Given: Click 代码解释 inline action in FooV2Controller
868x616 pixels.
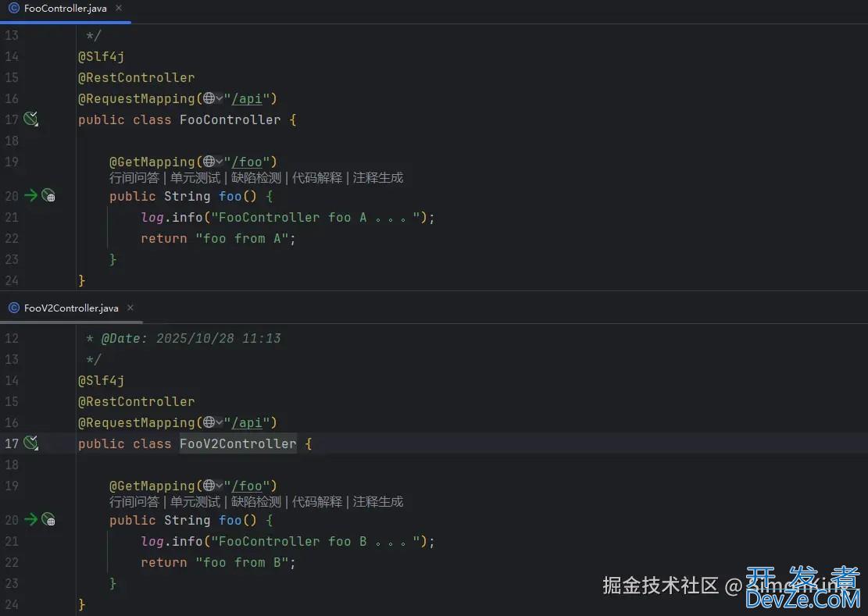Looking at the screenshot, I should click(x=317, y=501).
